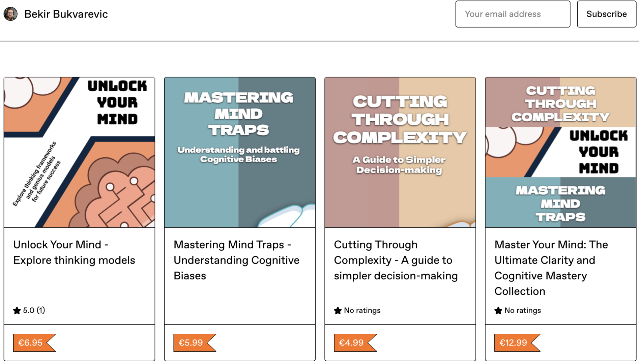Click Bekir Bukvarevic's profile avatar
This screenshot has width=639, height=364.
[x=10, y=14]
